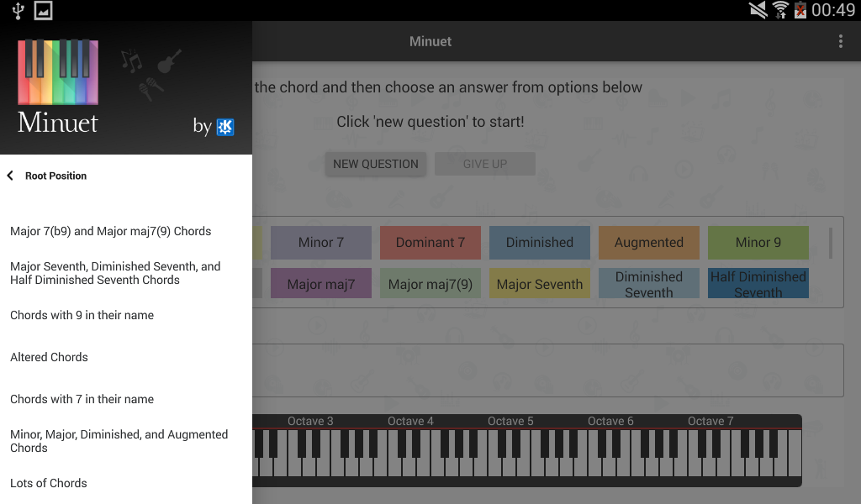Go back using the Root Position chevron
Image resolution: width=861 pixels, height=504 pixels.
10,175
